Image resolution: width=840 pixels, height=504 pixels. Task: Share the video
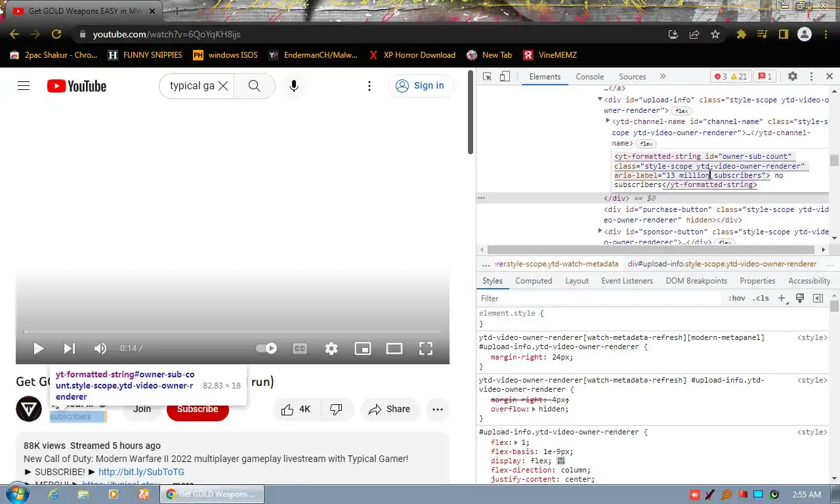[390, 409]
